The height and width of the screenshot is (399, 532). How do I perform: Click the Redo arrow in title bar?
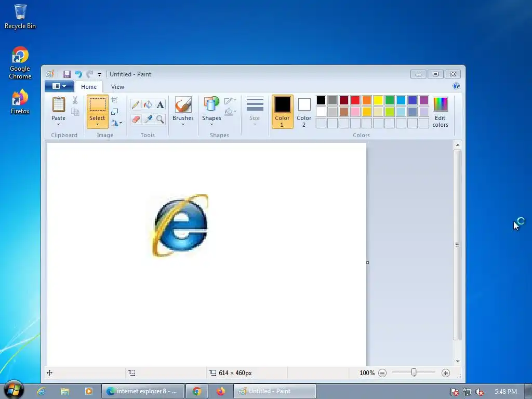[x=89, y=74]
